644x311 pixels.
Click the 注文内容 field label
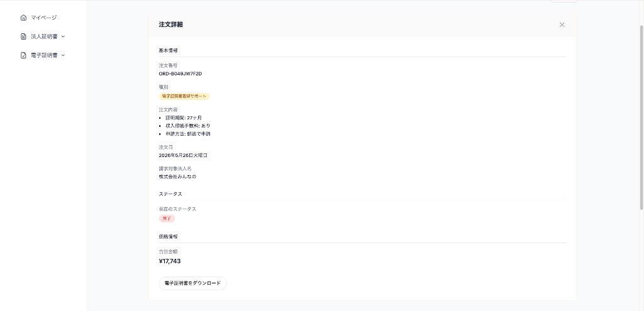pyautogui.click(x=168, y=109)
